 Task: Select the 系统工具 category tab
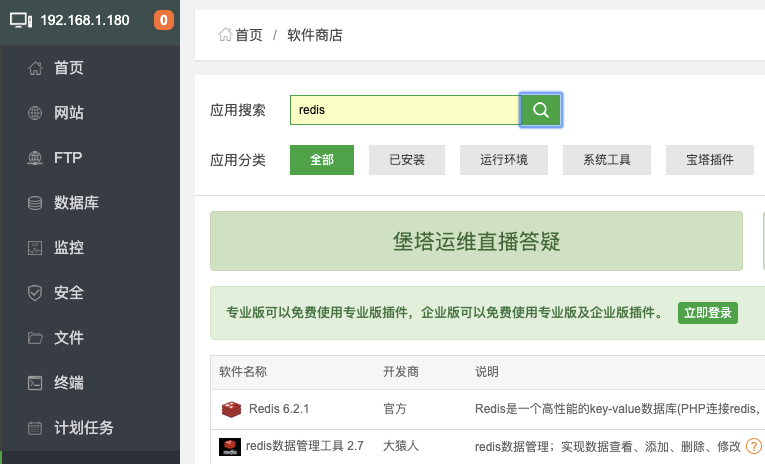point(607,160)
